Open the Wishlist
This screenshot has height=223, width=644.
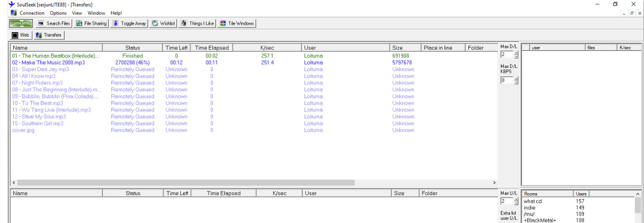point(163,23)
